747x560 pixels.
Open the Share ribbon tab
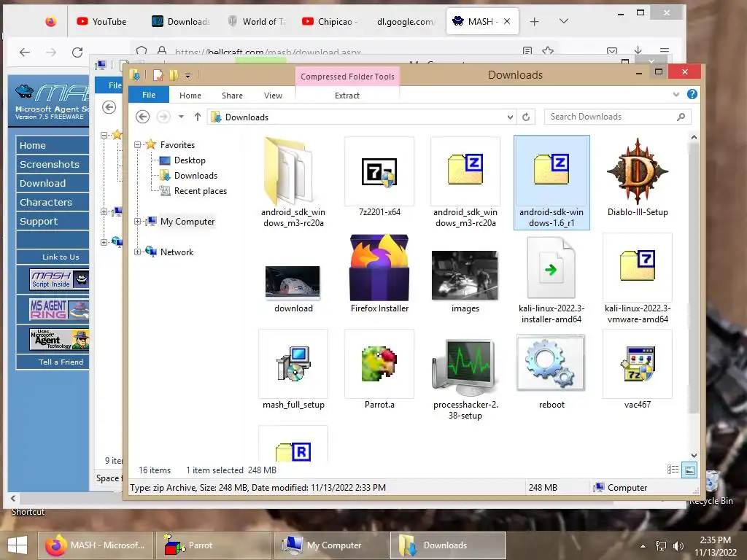click(232, 96)
